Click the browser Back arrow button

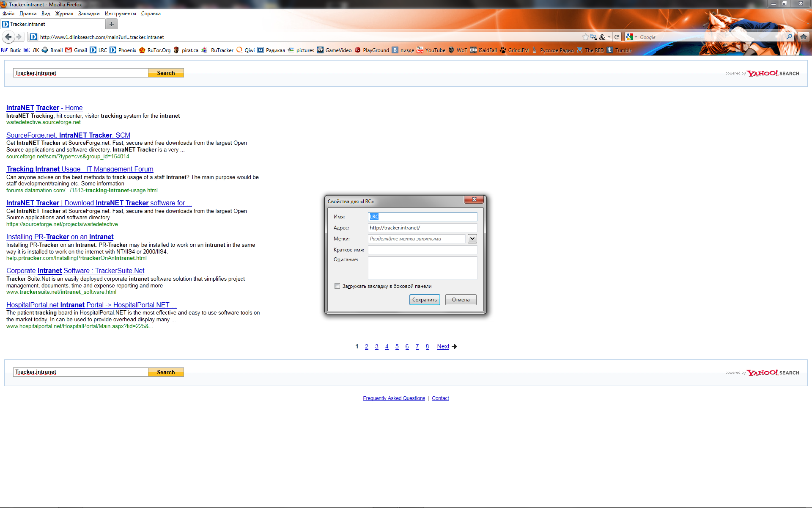tap(8, 37)
